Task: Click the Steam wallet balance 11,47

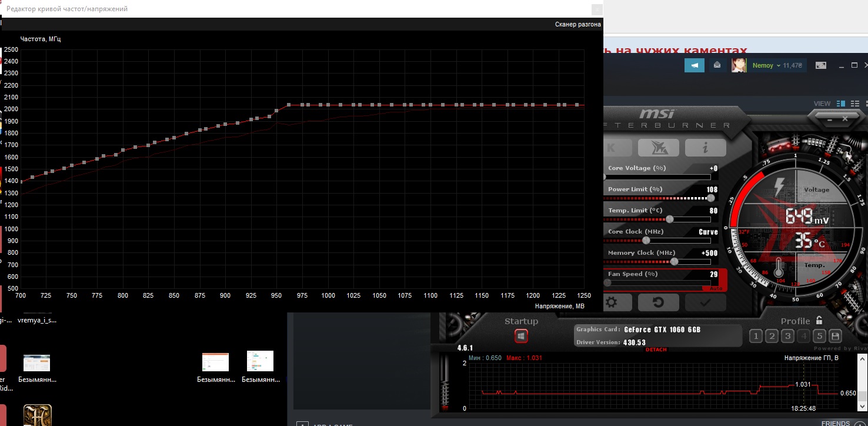Action: point(793,65)
